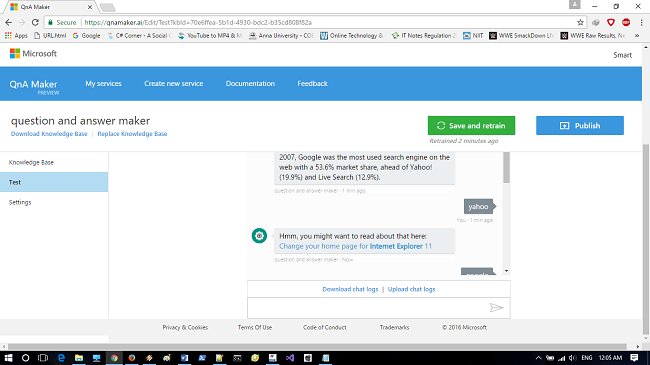The image size is (650, 365).
Task: Open Task View in taskbar
Action: point(43,358)
